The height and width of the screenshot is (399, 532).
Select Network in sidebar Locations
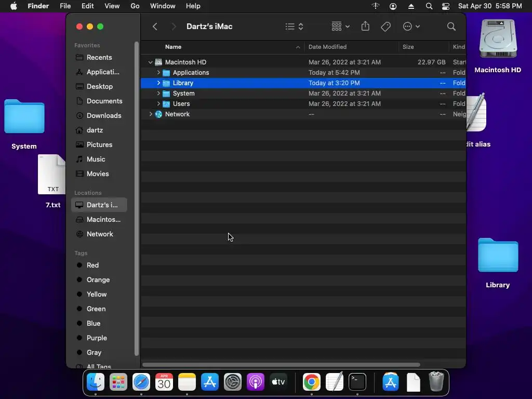[99, 234]
